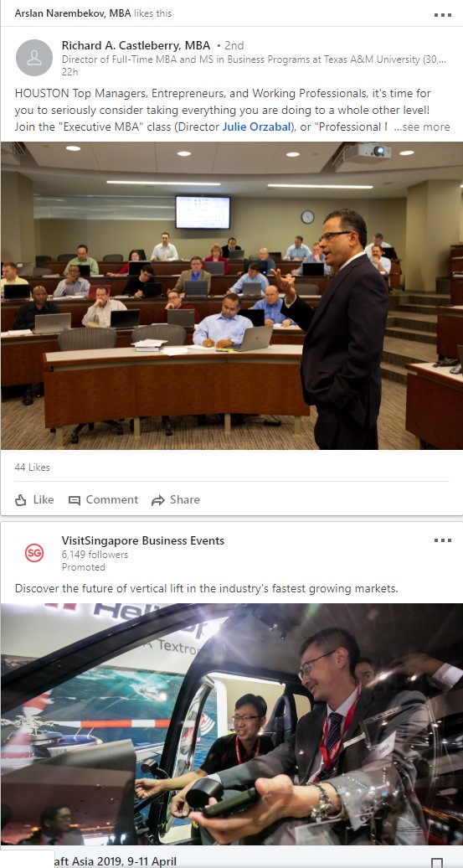The width and height of the screenshot is (463, 868).
Task: Click the Like button text
Action: click(44, 500)
